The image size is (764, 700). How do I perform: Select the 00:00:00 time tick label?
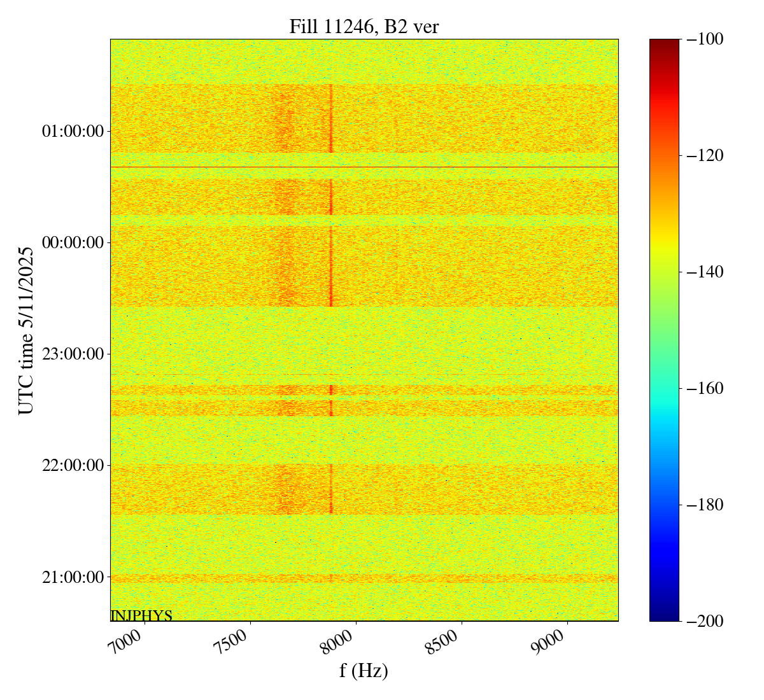point(73,242)
